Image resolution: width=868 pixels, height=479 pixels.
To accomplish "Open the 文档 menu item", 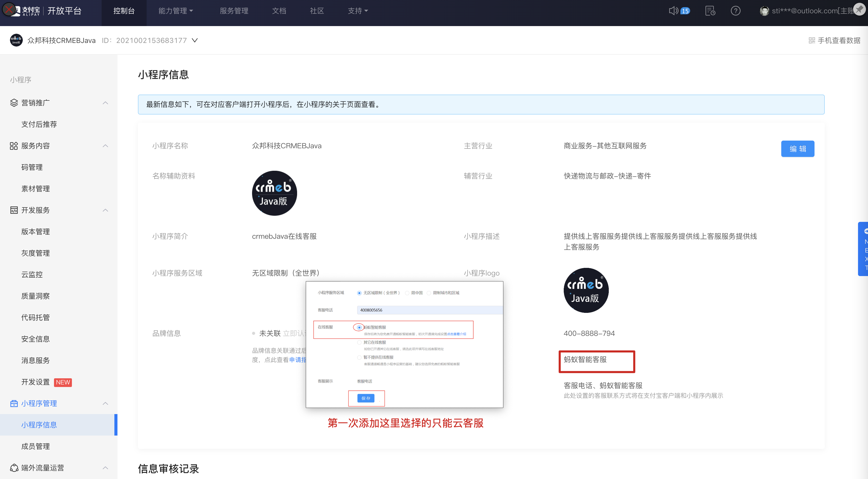I will [279, 10].
